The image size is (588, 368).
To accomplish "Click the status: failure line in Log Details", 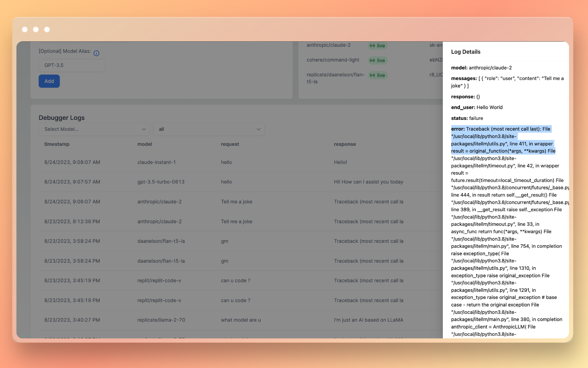I will pos(467,118).
